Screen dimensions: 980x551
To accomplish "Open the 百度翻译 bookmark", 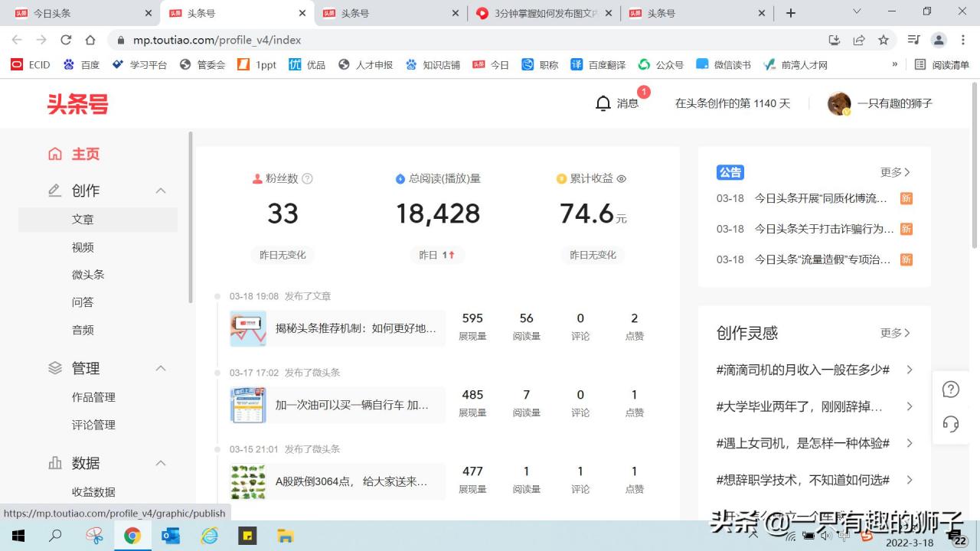I will pos(597,65).
